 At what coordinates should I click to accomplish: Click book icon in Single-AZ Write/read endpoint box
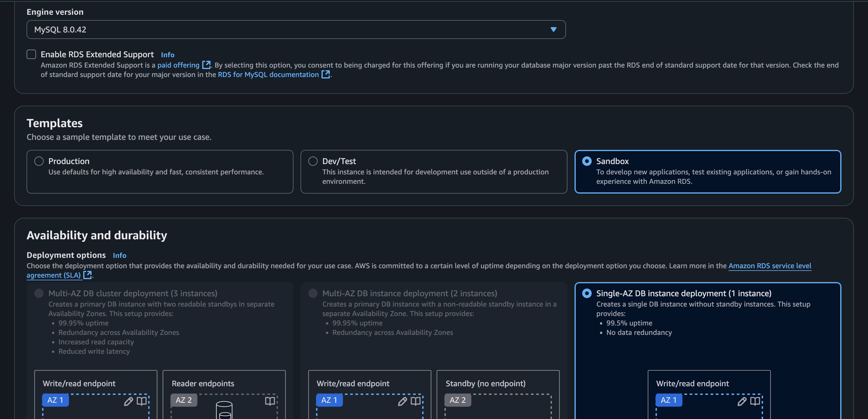click(x=755, y=401)
